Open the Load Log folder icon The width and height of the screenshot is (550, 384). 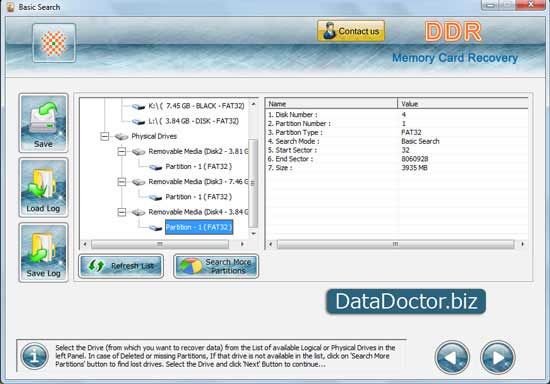coord(43,188)
